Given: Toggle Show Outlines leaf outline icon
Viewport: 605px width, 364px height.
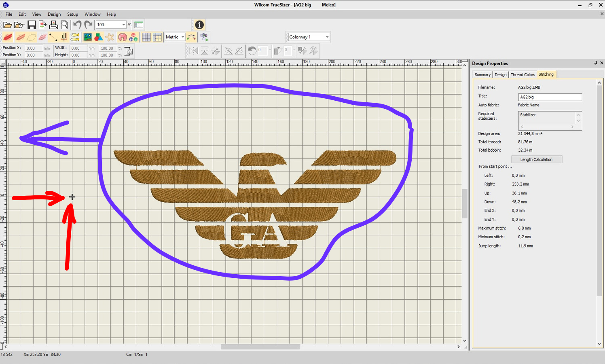Looking at the screenshot, I should coord(32,37).
